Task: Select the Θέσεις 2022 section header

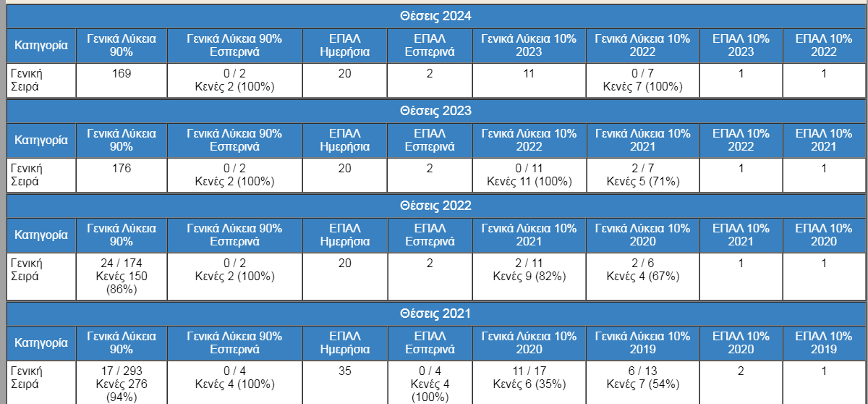Action: (x=435, y=206)
